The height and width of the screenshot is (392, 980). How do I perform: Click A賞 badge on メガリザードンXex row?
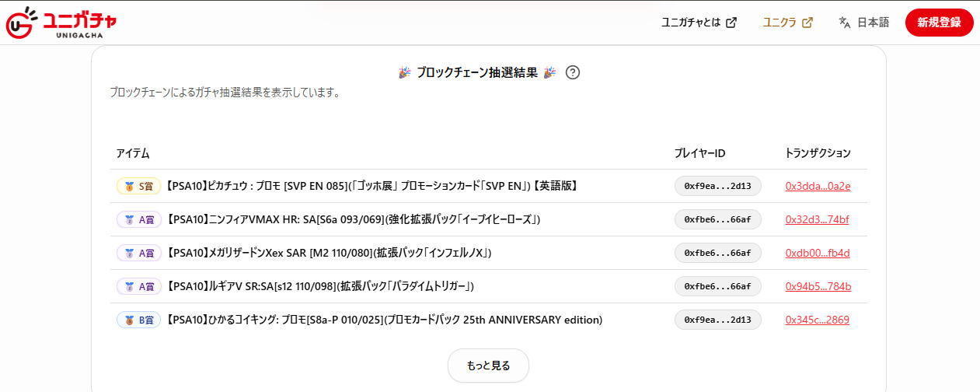click(x=138, y=253)
